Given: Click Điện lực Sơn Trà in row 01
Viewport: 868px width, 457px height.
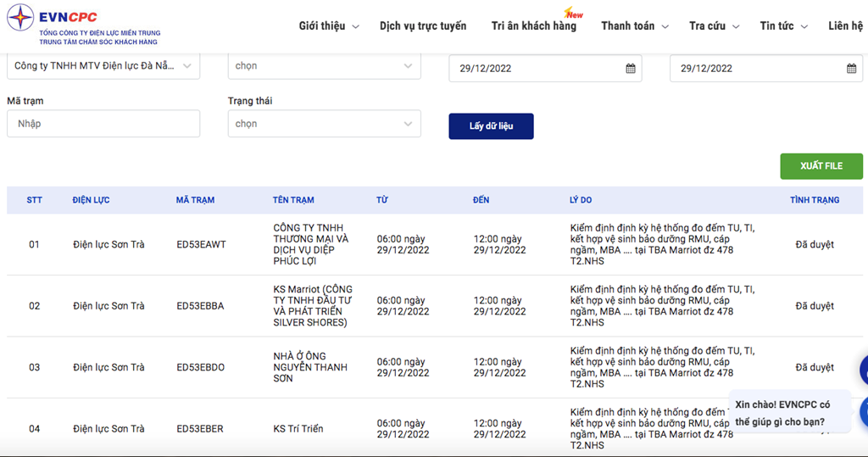Looking at the screenshot, I should [x=108, y=244].
